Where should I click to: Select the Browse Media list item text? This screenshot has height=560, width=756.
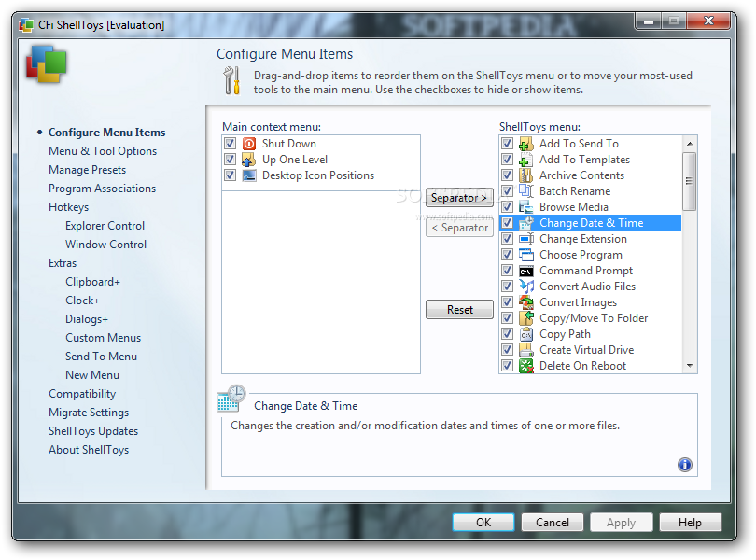coord(574,207)
